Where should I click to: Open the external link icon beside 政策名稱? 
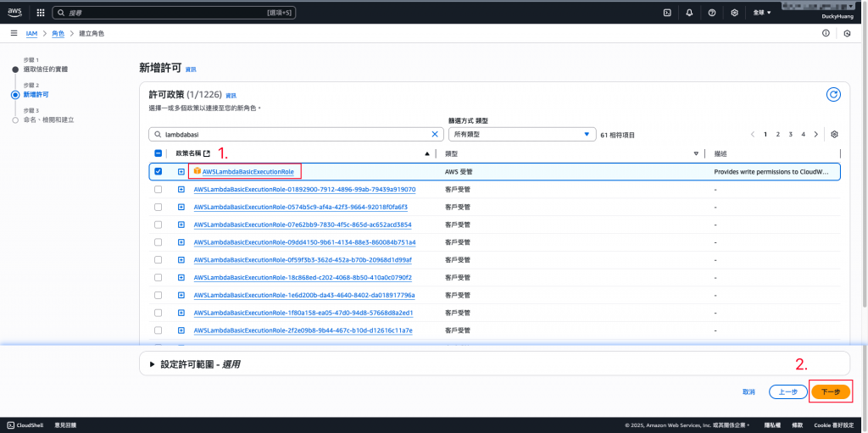(207, 153)
